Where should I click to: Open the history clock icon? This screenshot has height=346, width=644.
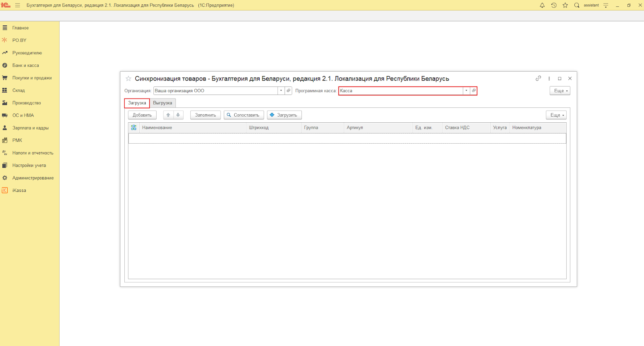(554, 5)
